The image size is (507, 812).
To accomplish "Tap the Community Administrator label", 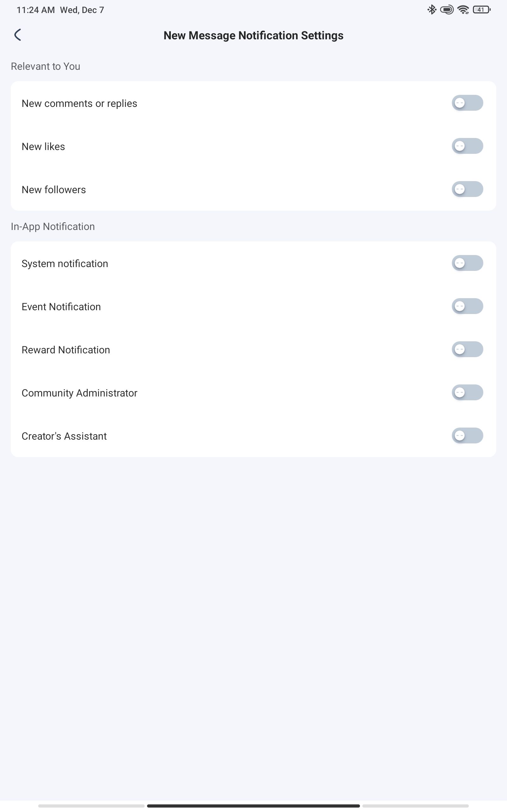I will coord(80,393).
